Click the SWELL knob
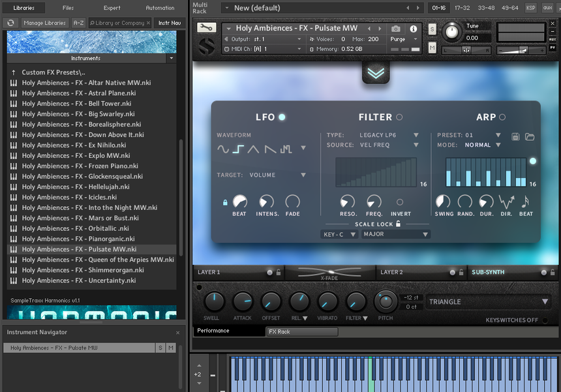 click(214, 301)
